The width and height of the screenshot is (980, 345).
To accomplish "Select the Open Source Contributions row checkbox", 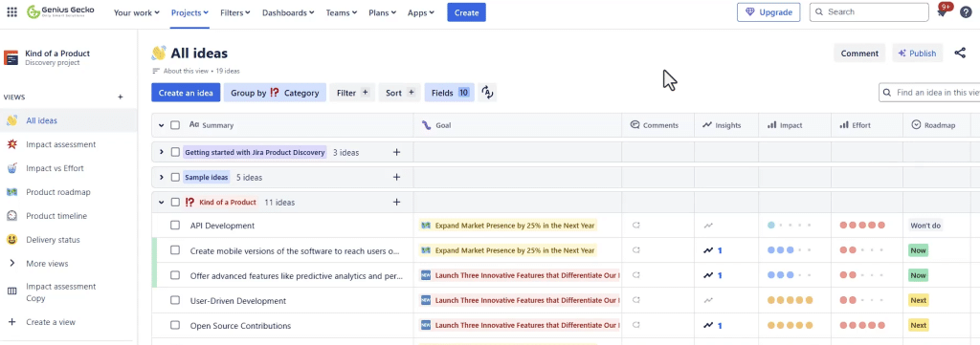I will point(176,325).
